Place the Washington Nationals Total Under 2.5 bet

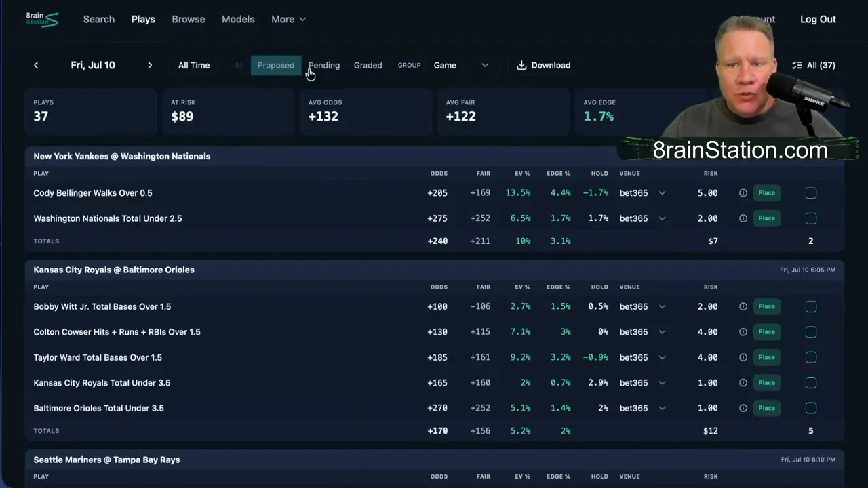[x=767, y=218]
